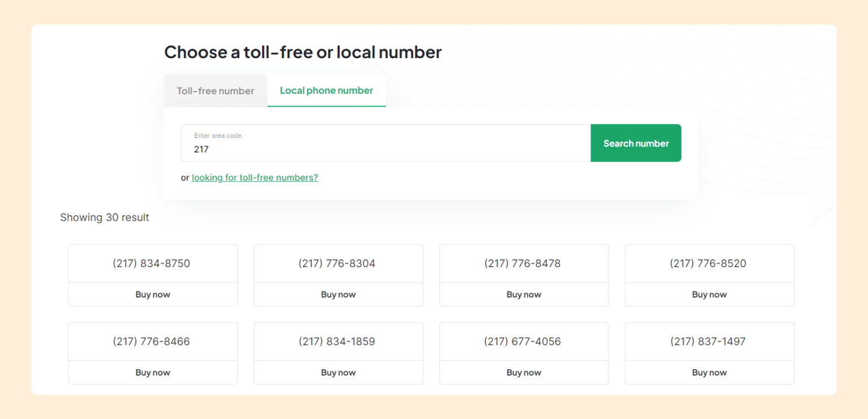Buy number (217) 776-8304
868x419 pixels.
click(x=338, y=294)
